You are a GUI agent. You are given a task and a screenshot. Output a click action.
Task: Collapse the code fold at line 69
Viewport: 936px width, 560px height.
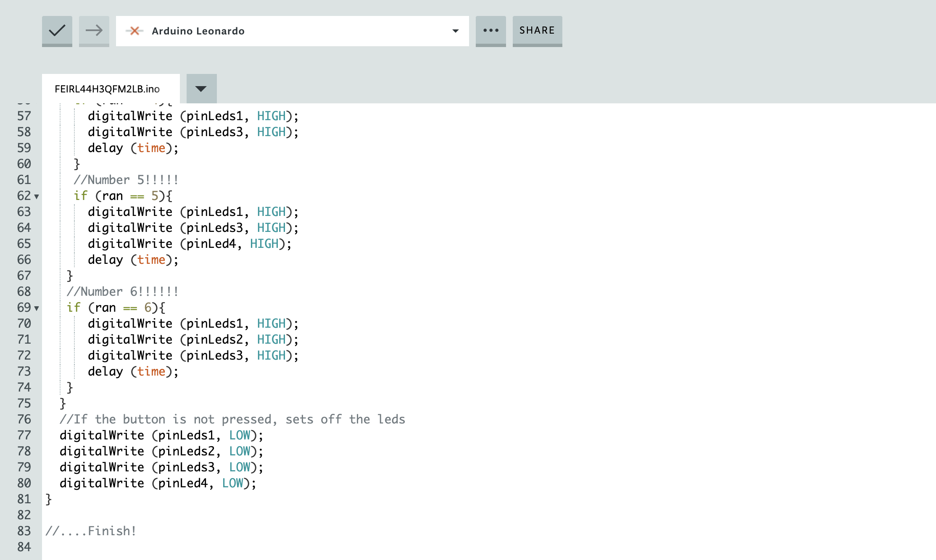point(37,308)
